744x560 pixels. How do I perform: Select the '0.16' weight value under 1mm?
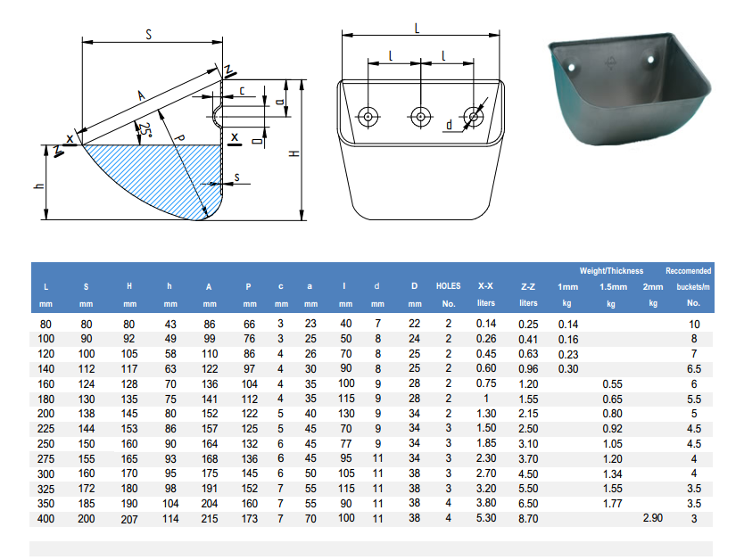pyautogui.click(x=568, y=340)
